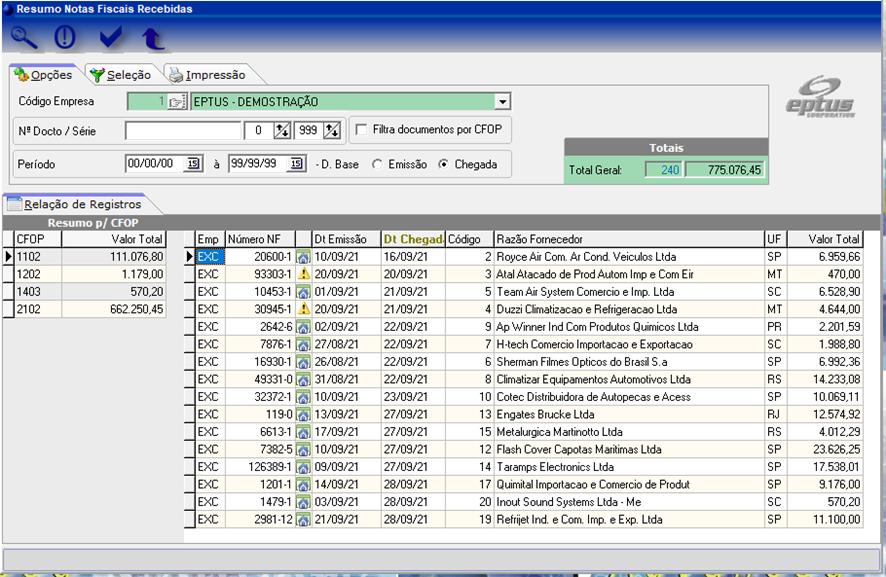Image resolution: width=886 pixels, height=577 pixels.
Task: Open the Impressão tab
Action: (x=206, y=75)
